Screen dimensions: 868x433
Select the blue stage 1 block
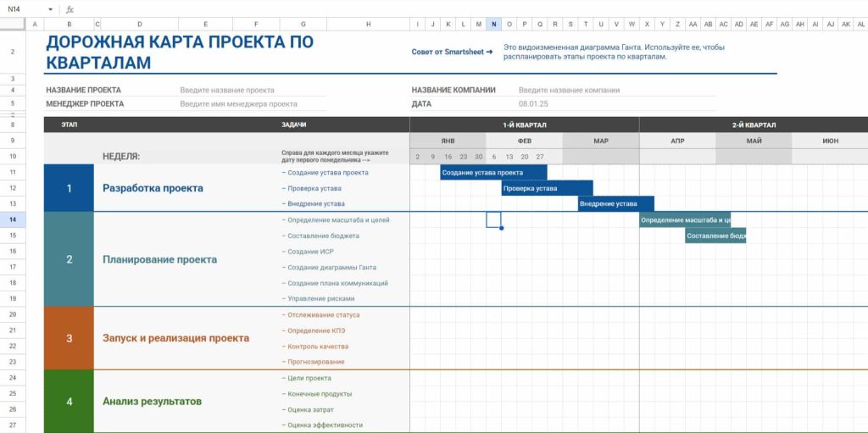click(x=69, y=188)
